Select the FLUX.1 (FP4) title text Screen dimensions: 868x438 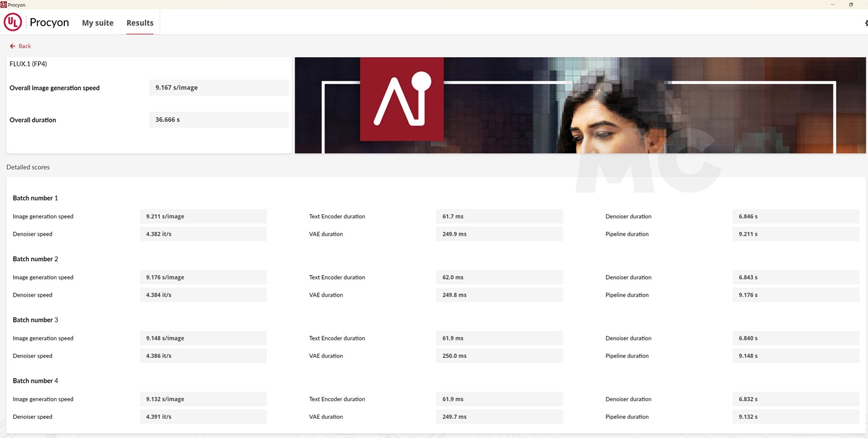pyautogui.click(x=28, y=64)
